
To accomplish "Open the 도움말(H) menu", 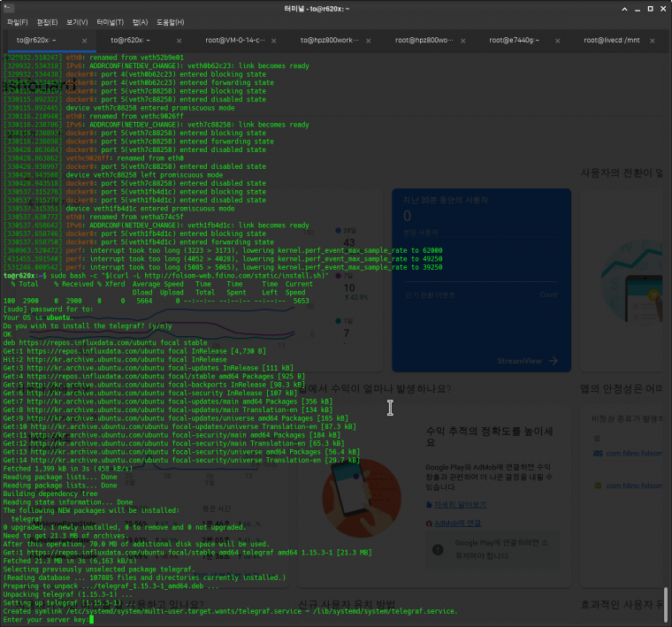I will tap(170, 22).
